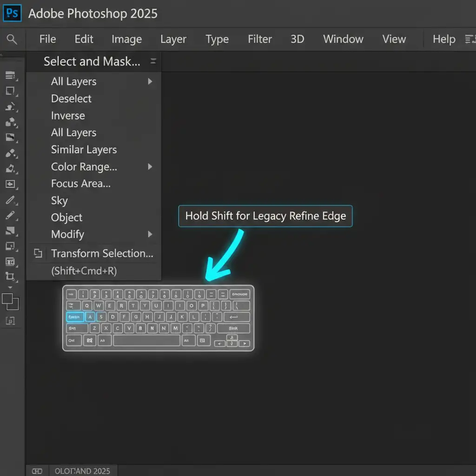476x476 pixels.
Task: Select the Crop tool in toolbar
Action: 10,277
